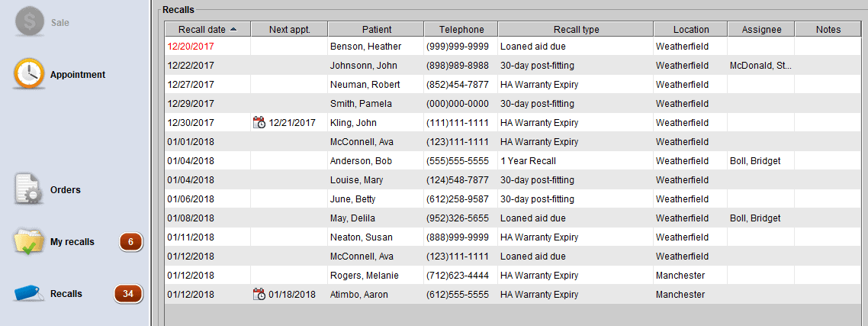This screenshot has width=868, height=326.
Task: Open the Appointment clock icon
Action: tap(29, 75)
